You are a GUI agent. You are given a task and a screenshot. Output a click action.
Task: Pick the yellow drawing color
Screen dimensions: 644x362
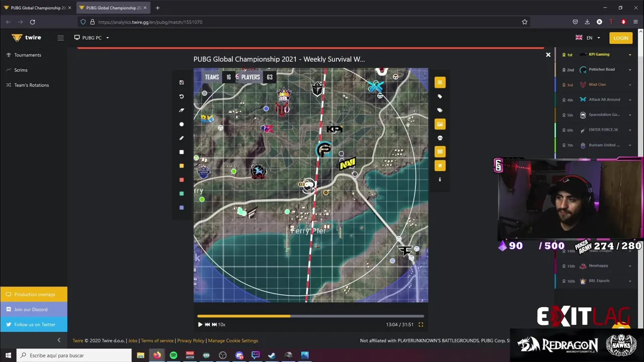click(x=182, y=166)
